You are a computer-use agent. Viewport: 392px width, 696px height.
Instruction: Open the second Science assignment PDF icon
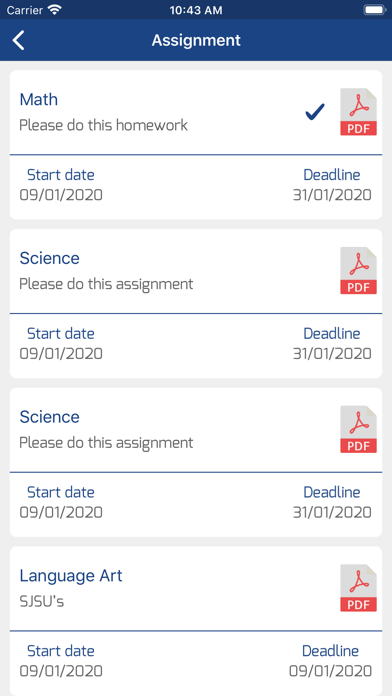[x=358, y=429]
